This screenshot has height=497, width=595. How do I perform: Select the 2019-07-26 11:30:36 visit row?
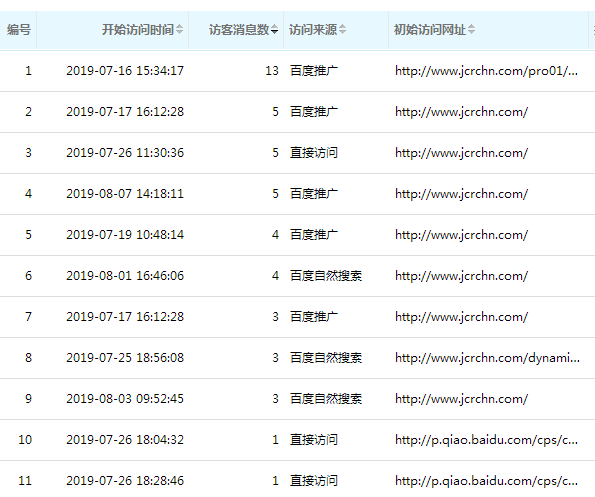click(298, 153)
